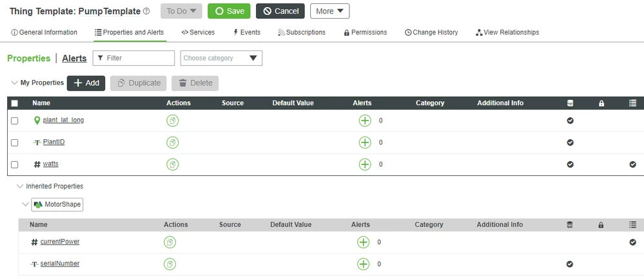
Task: Click persistent checkmark in serialNumber row
Action: tap(570, 264)
